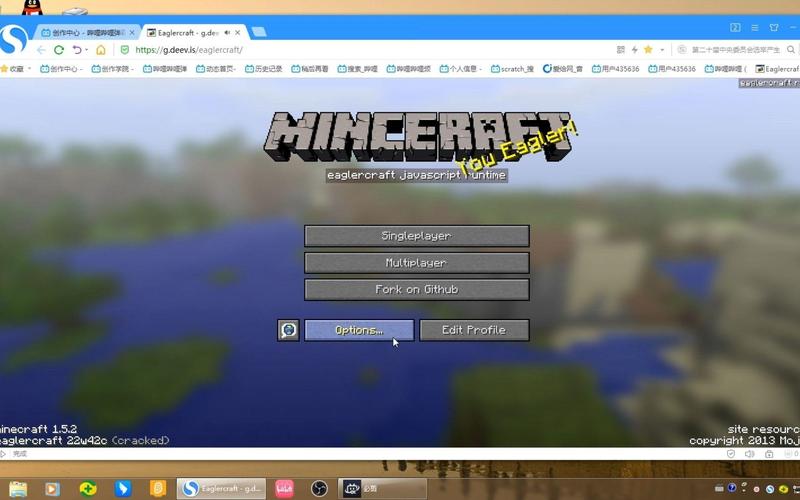
Task: Focus the g.deev.is address bar
Action: point(300,50)
